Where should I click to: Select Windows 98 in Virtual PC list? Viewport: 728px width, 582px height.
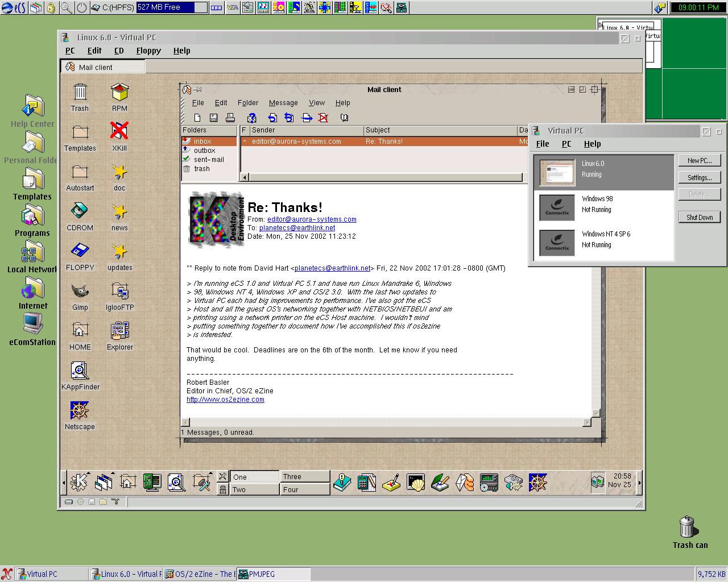pyautogui.click(x=603, y=207)
